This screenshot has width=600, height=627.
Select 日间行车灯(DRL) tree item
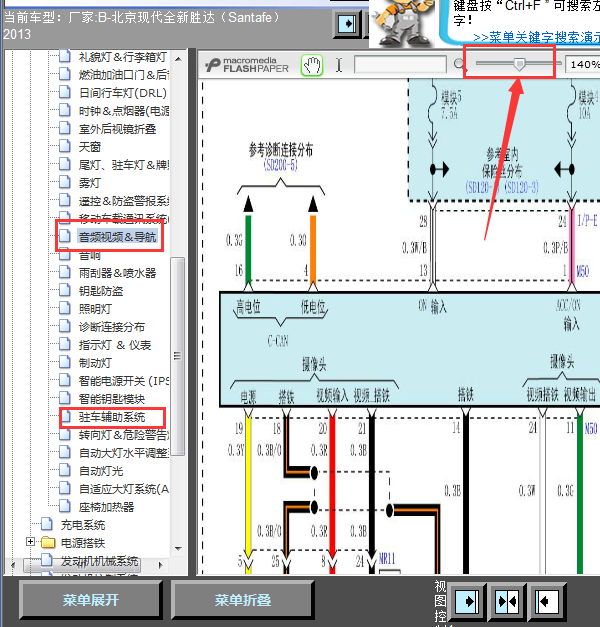(122, 93)
